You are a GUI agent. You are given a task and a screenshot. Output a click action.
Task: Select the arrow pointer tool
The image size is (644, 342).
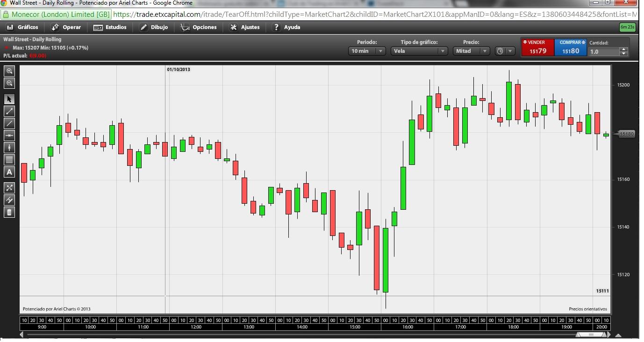[9, 99]
